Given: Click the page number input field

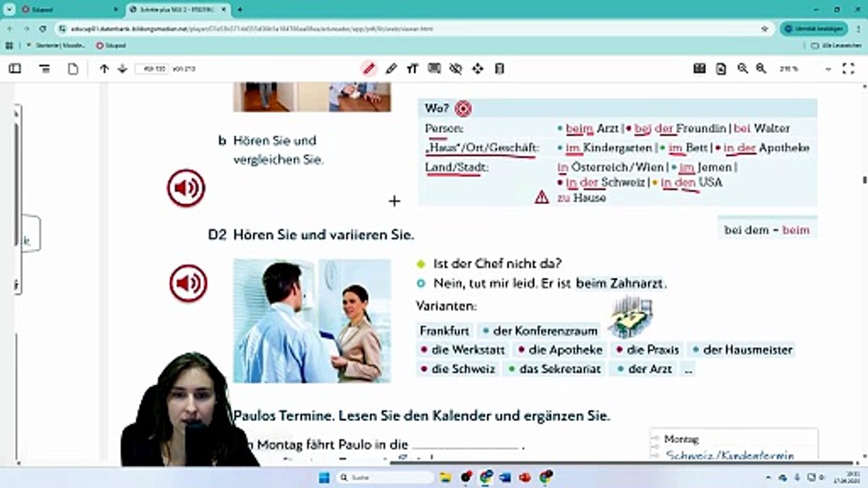Looking at the screenshot, I should click(152, 68).
